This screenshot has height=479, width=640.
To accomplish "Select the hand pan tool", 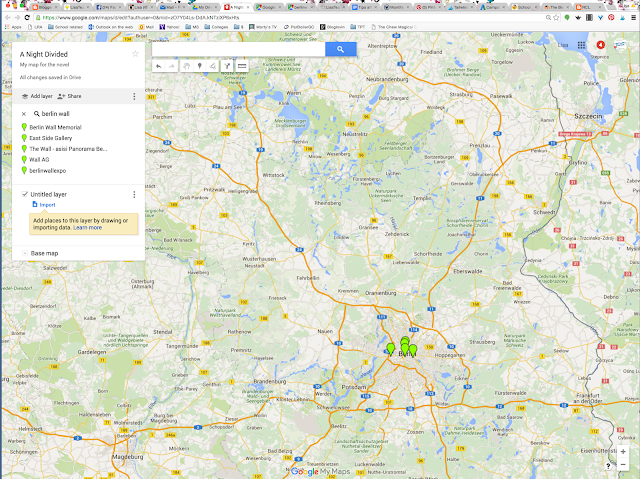I will [x=186, y=66].
